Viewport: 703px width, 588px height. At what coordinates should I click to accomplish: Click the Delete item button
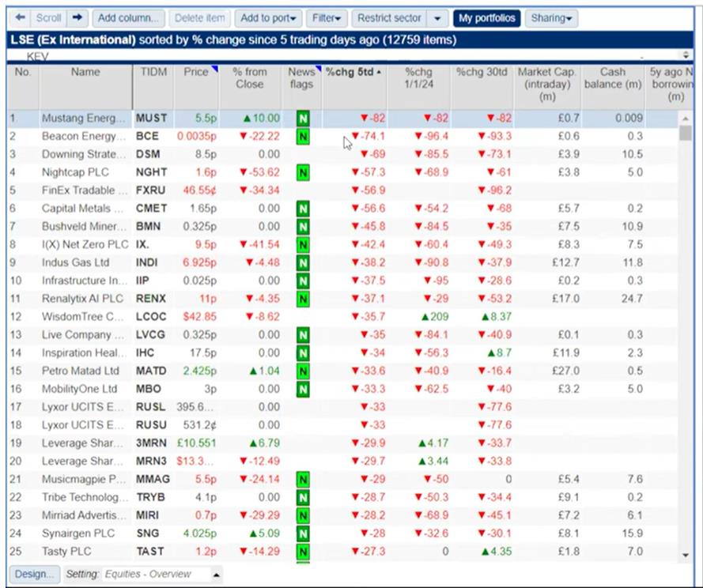click(199, 18)
